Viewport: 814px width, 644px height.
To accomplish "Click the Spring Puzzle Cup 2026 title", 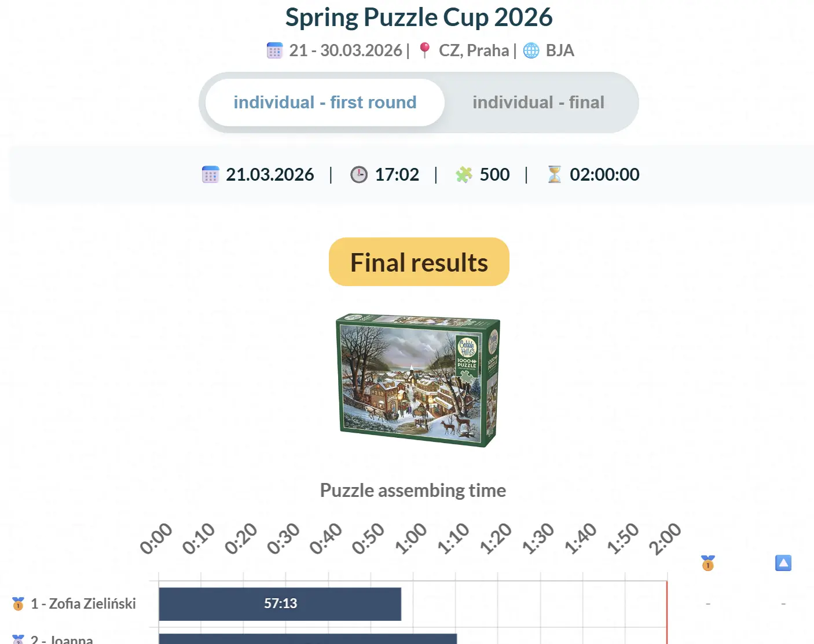I will pos(419,17).
